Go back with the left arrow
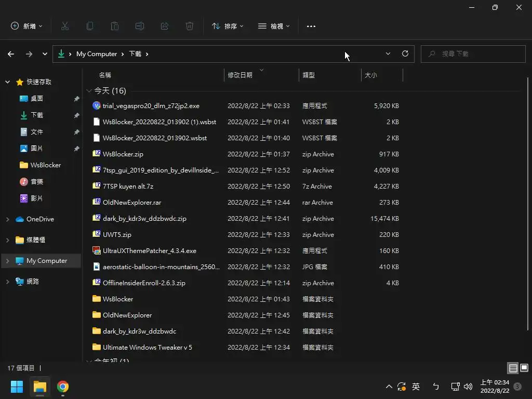 (11, 54)
